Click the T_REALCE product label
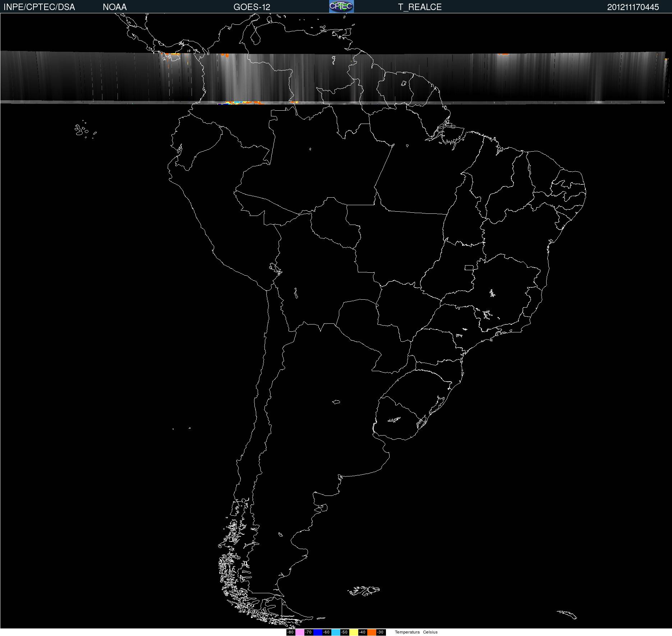This screenshot has width=672, height=636. (x=420, y=7)
